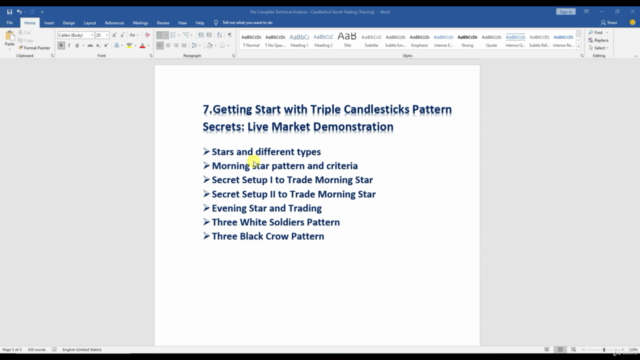This screenshot has height=360, width=640.
Task: Click the Align Left icon
Action: [160, 45]
